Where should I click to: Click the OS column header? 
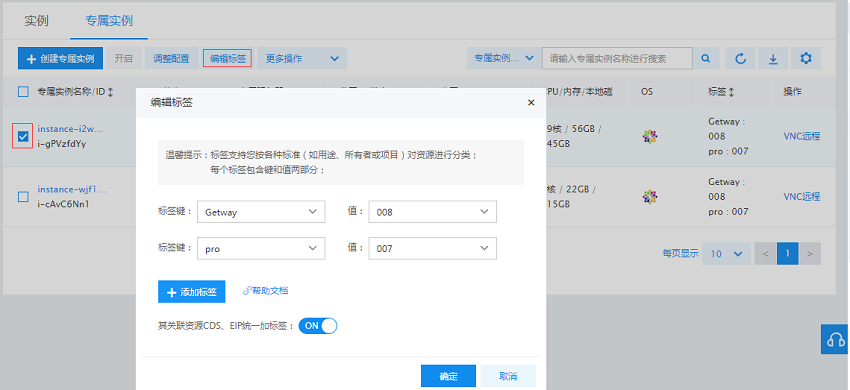[647, 92]
